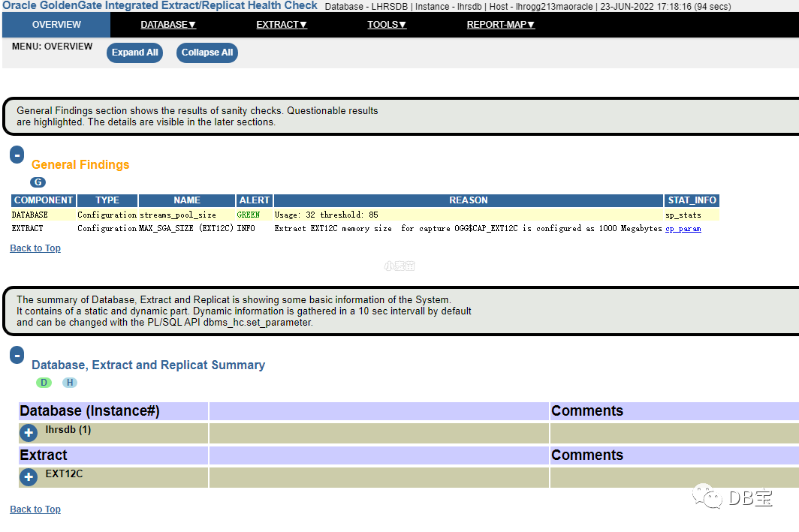Open the TOOLS dropdown menu
This screenshot has width=799, height=532.
[x=387, y=25]
